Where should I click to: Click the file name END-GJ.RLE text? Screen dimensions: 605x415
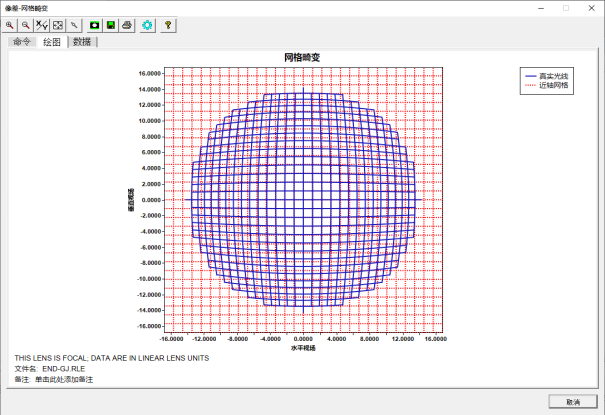(64, 369)
